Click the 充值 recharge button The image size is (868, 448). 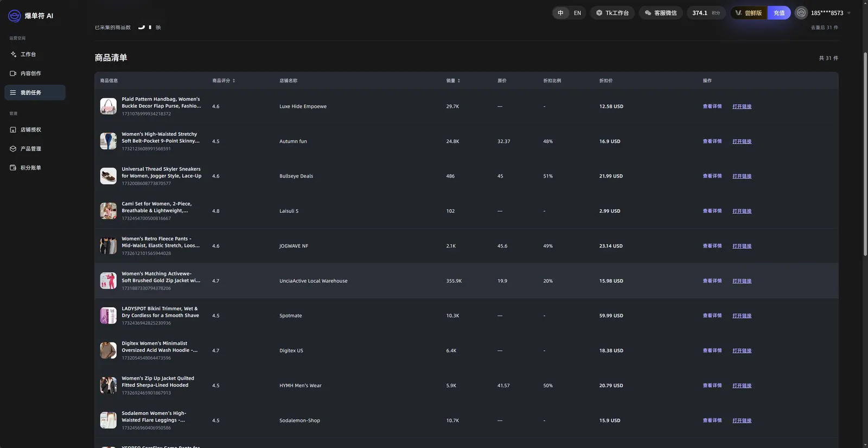click(779, 13)
